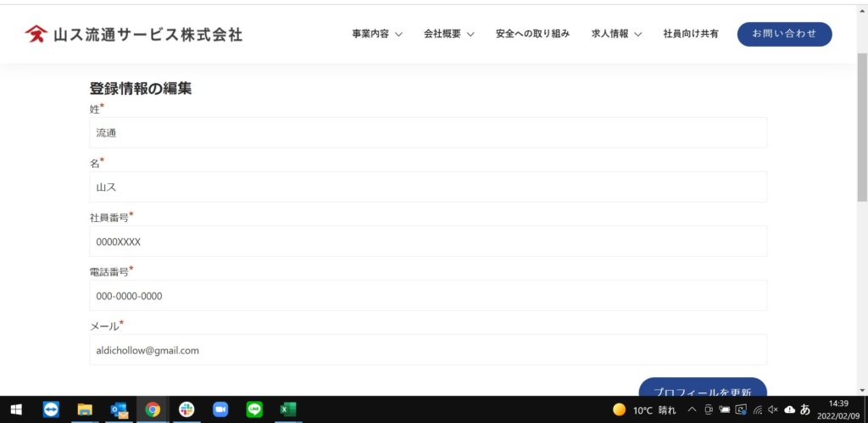Click the battery tray icon
Viewport: 868px width, 423px height.
point(725,409)
